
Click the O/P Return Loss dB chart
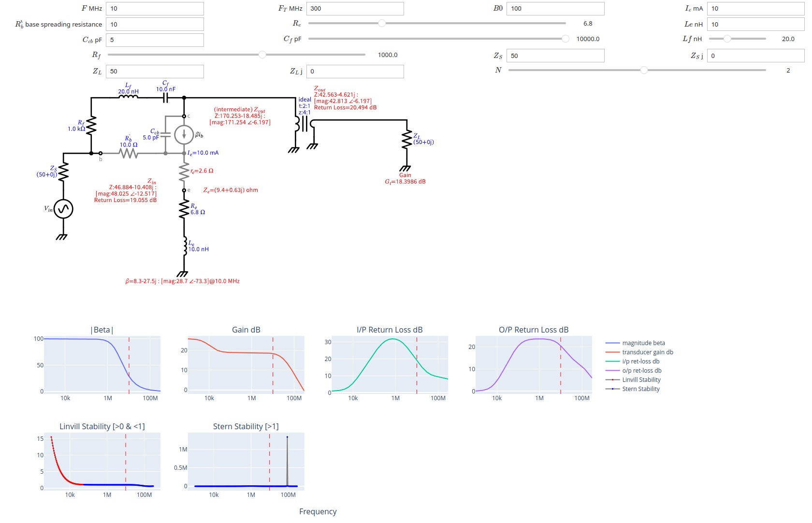point(534,365)
